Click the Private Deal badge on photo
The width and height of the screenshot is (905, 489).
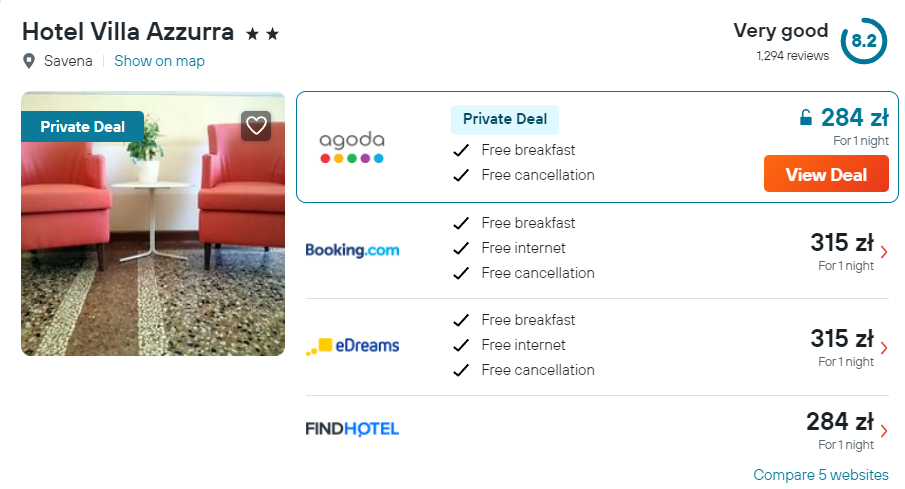pos(82,127)
